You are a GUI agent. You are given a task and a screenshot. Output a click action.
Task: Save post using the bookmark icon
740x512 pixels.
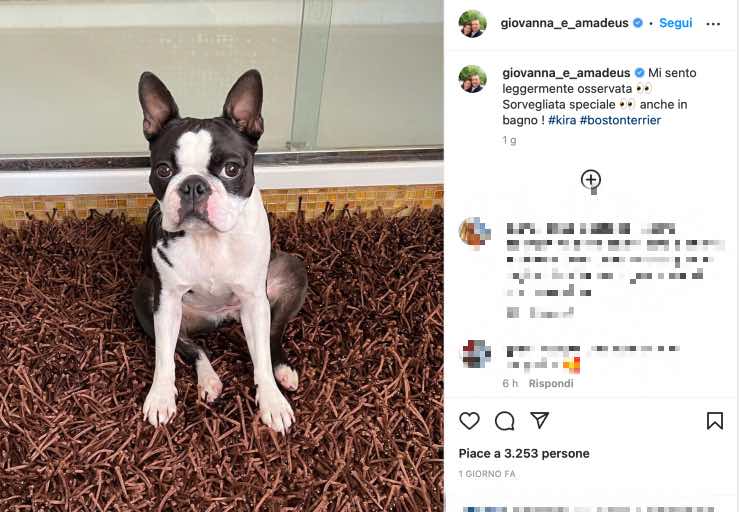pos(715,420)
